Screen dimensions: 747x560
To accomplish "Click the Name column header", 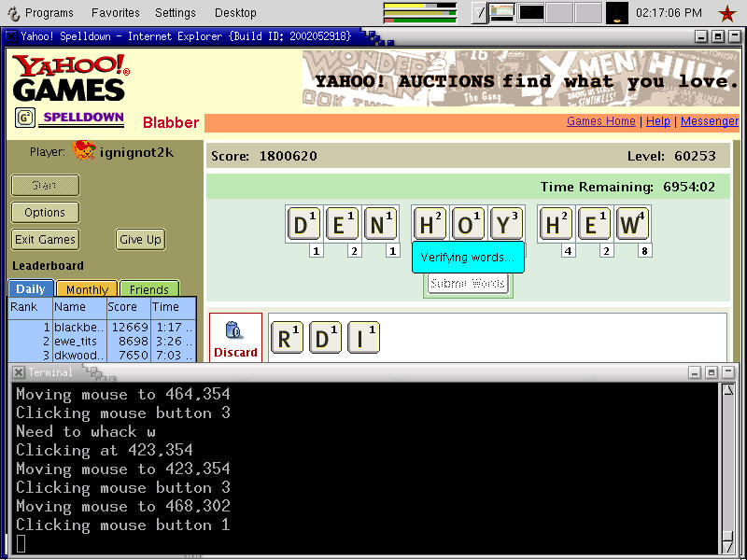I will coord(79,307).
